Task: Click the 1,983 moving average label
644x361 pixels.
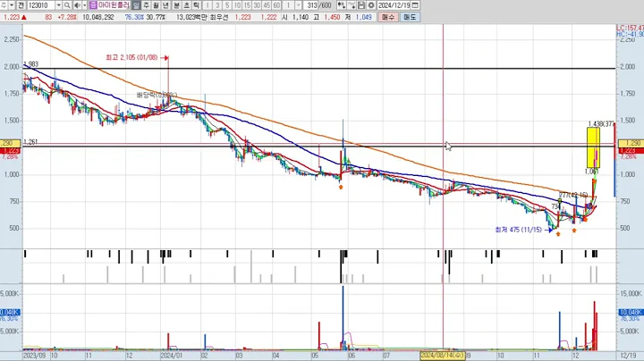Action: pos(31,64)
